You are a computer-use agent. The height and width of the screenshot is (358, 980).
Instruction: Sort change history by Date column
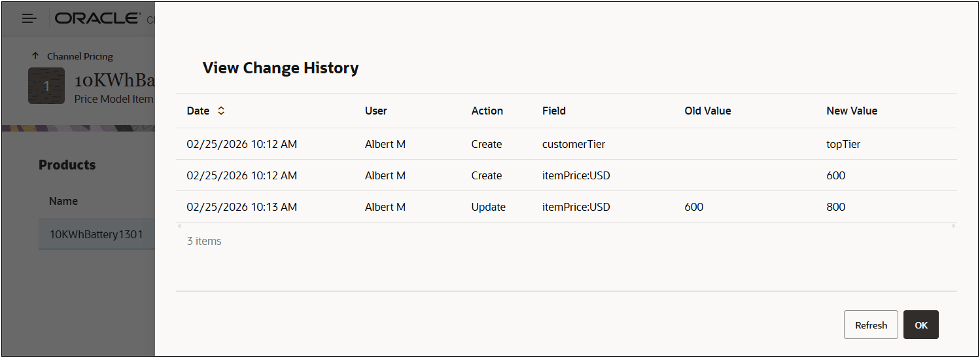pyautogui.click(x=221, y=111)
